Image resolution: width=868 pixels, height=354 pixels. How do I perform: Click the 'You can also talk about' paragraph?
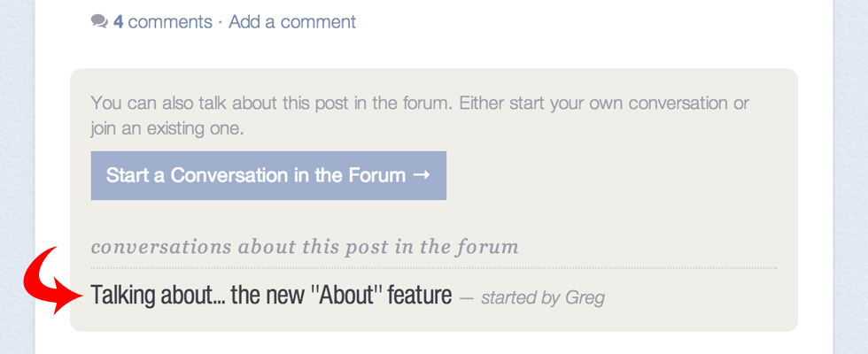coord(420,103)
